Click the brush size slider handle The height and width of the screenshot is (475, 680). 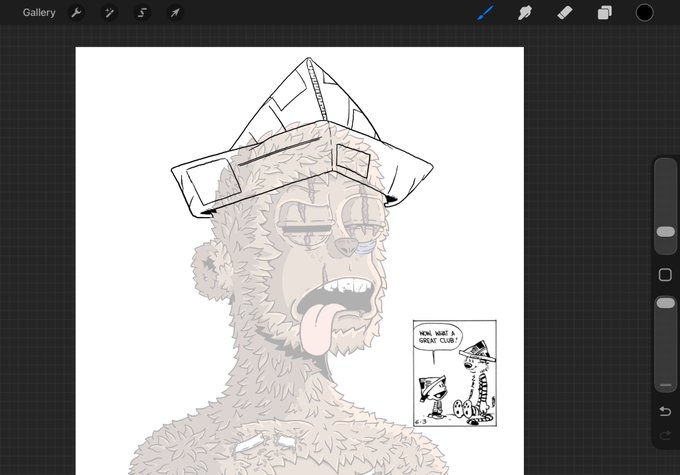click(666, 232)
